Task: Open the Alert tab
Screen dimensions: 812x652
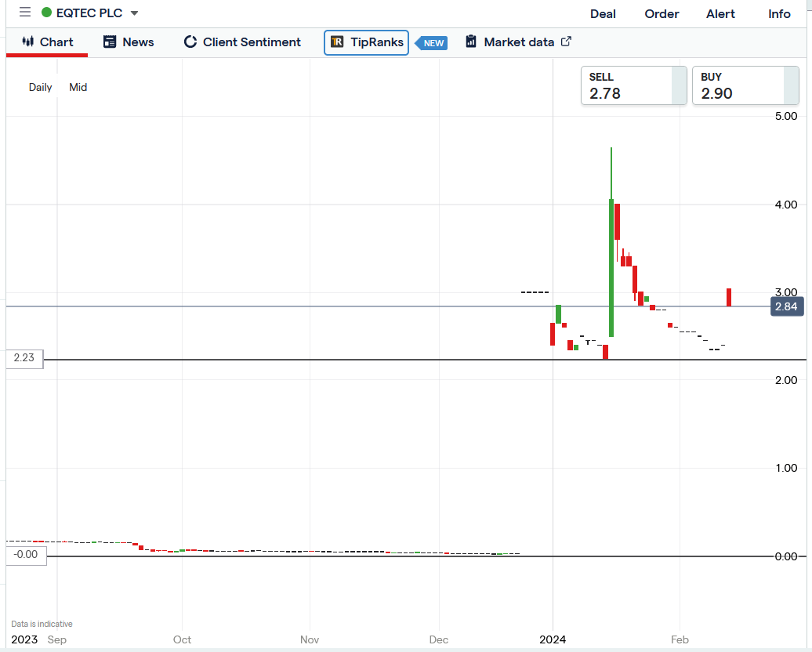Action: [720, 14]
